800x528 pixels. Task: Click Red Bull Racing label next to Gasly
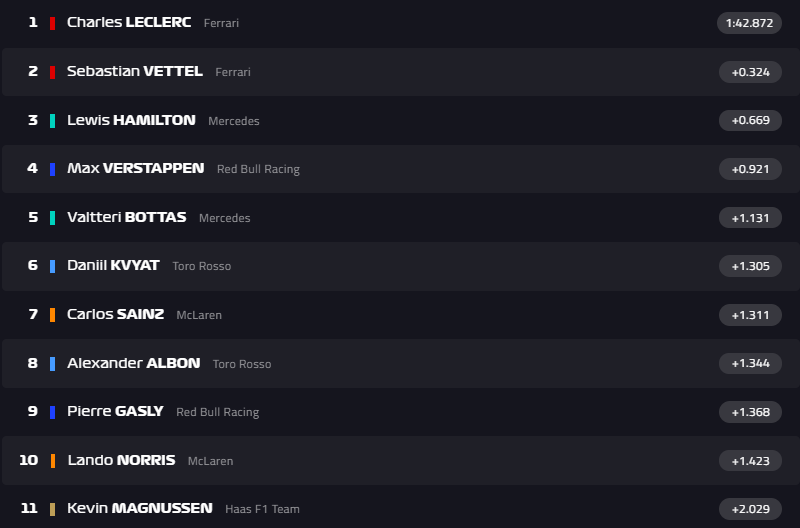point(217,412)
